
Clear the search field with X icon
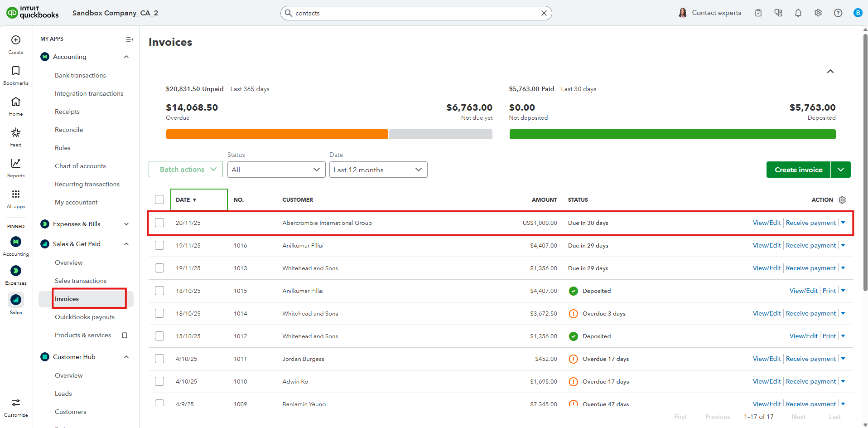(x=544, y=13)
